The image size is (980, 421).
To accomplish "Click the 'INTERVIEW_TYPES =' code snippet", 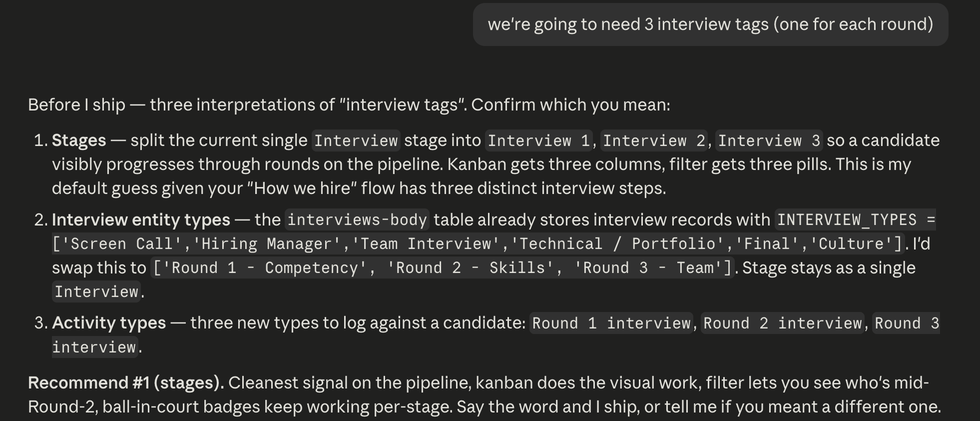I will (x=856, y=220).
